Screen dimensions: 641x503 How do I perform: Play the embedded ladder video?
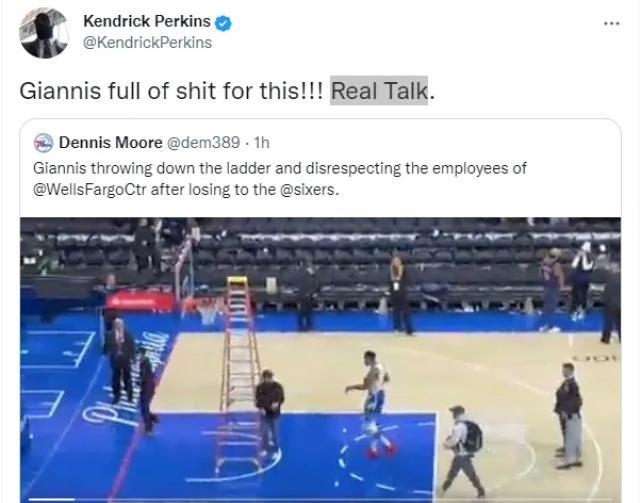320,360
